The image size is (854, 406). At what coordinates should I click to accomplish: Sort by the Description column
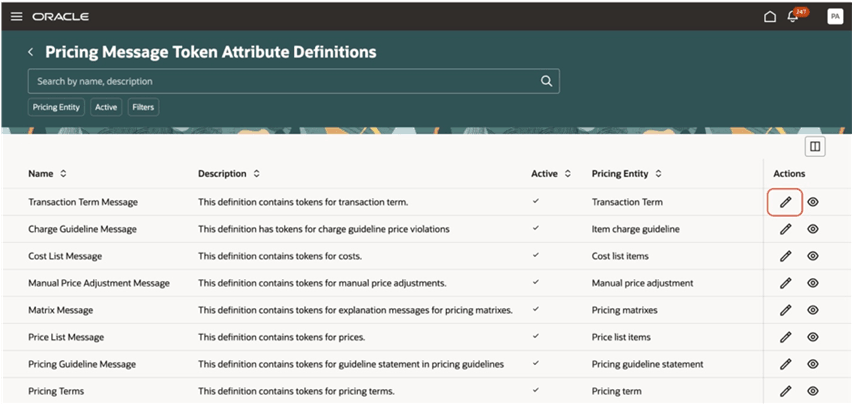click(256, 174)
